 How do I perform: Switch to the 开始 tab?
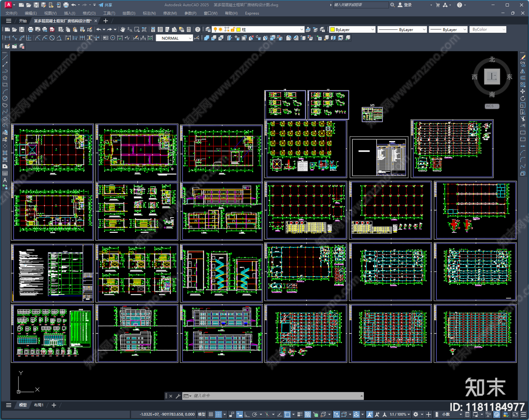coord(23,21)
